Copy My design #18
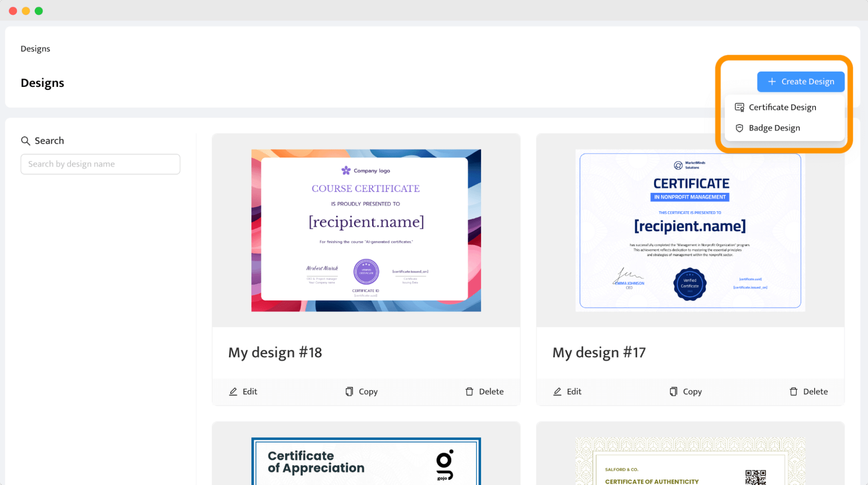The height and width of the screenshot is (485, 868). (x=361, y=392)
